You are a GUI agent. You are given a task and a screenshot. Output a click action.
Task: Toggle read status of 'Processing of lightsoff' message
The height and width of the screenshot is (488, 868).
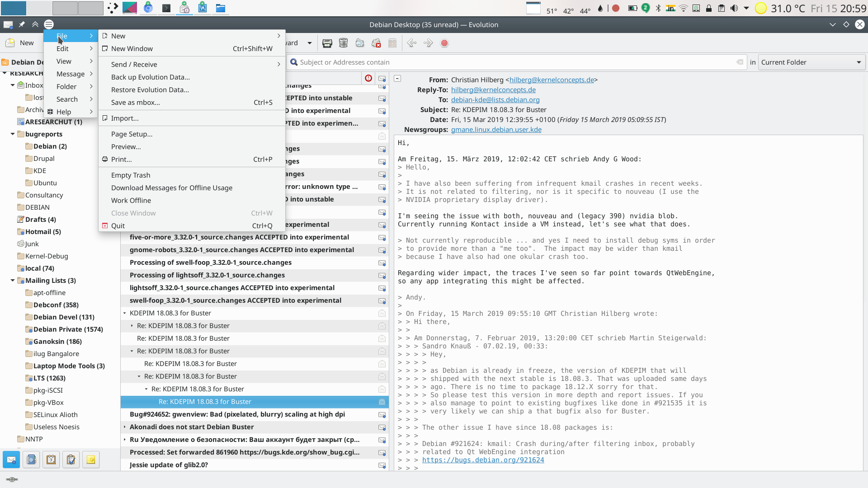382,276
